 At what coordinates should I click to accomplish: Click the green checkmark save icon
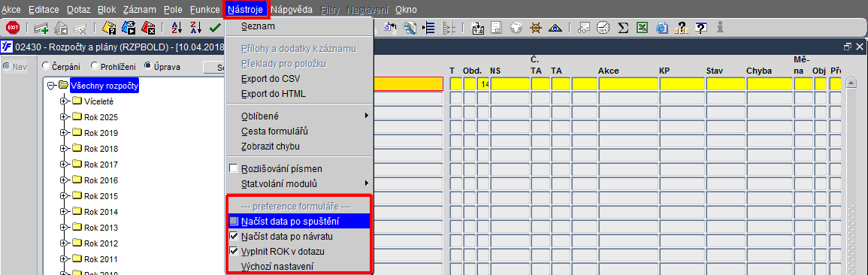[215, 29]
